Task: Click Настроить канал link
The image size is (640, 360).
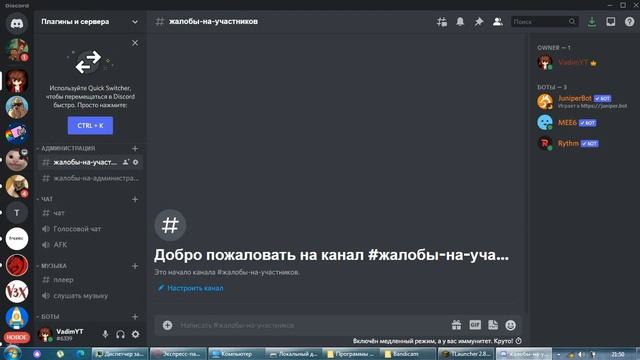Action: click(x=191, y=288)
